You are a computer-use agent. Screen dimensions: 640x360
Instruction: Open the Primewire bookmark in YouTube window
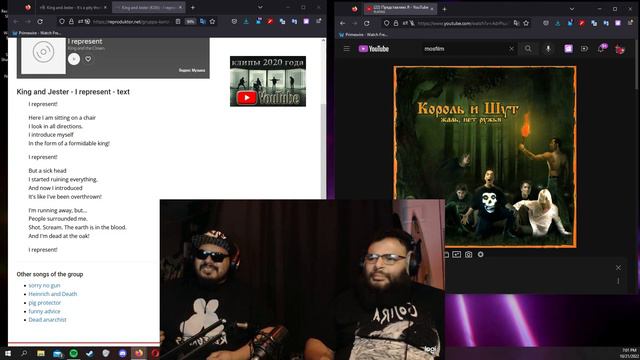click(363, 35)
